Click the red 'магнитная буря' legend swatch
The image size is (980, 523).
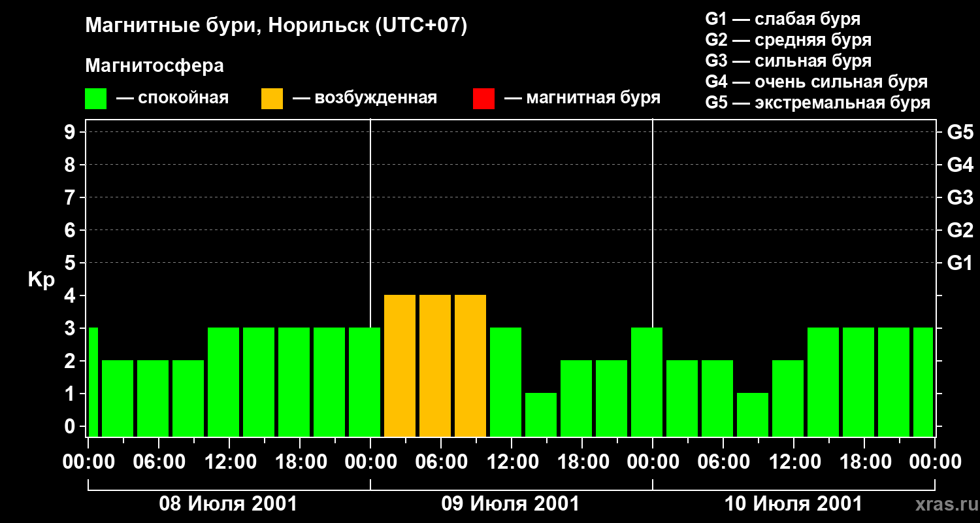[x=483, y=99]
